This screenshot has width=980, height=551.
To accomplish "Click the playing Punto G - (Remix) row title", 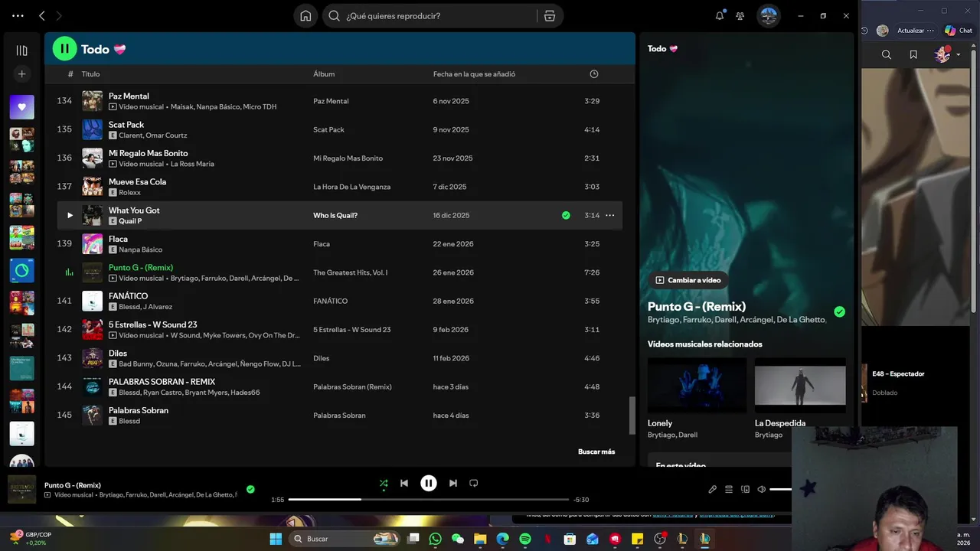I will click(141, 268).
